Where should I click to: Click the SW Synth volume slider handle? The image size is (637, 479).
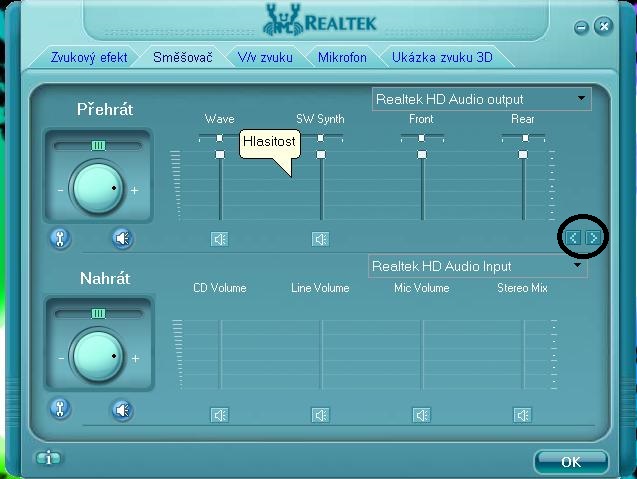coord(321,154)
